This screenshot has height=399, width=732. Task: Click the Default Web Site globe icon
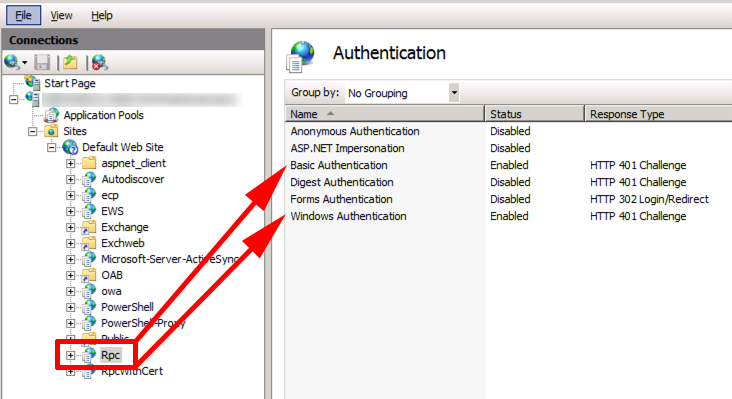tap(70, 147)
